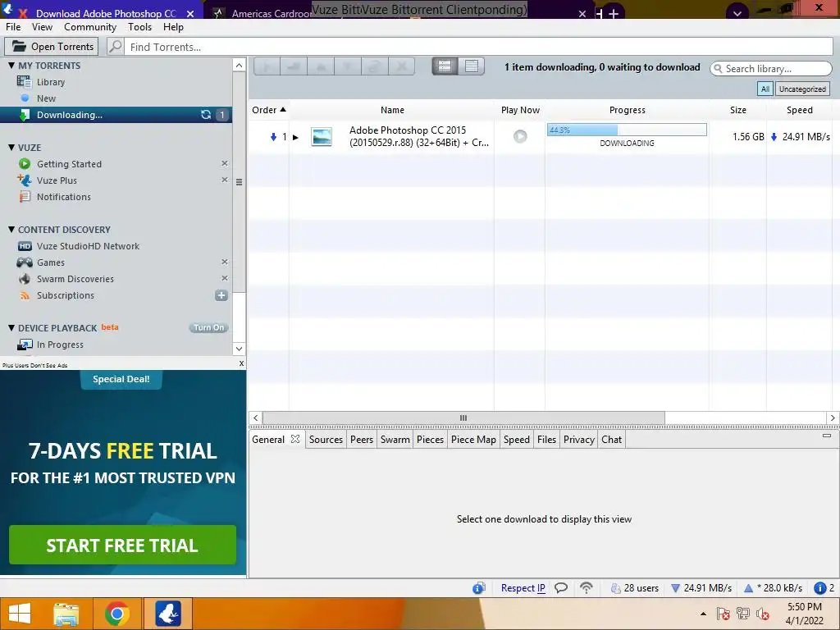Image resolution: width=840 pixels, height=630 pixels.
Task: Minimize the details panel with the dash icon
Action: 827,436
